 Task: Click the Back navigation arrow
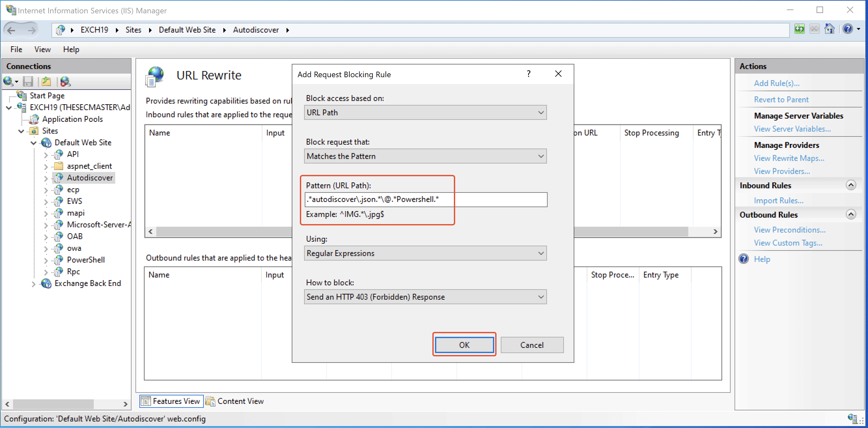point(11,30)
